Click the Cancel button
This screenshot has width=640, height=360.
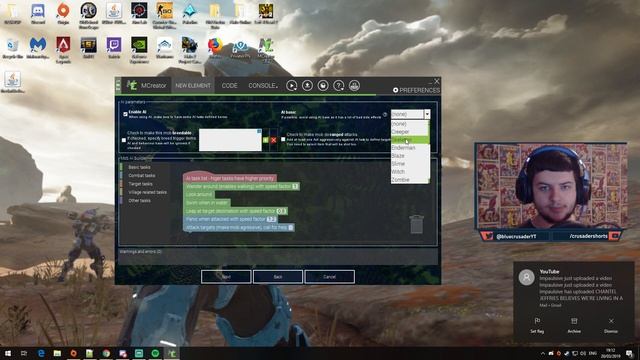tap(329, 277)
